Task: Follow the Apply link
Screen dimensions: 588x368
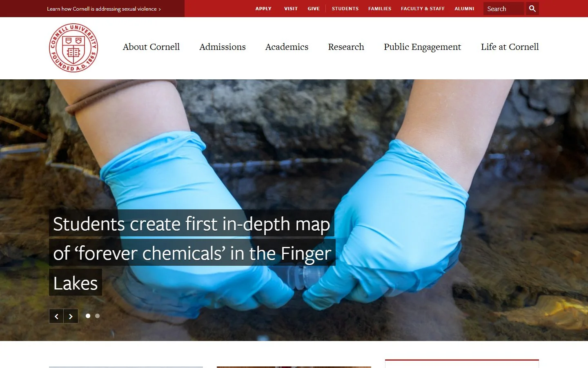Action: tap(263, 9)
